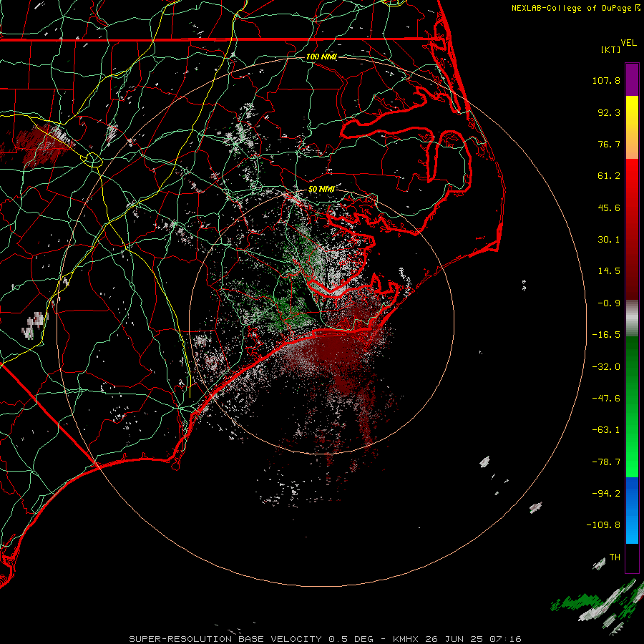Click the purple segment of the velocity color bar

(632, 80)
